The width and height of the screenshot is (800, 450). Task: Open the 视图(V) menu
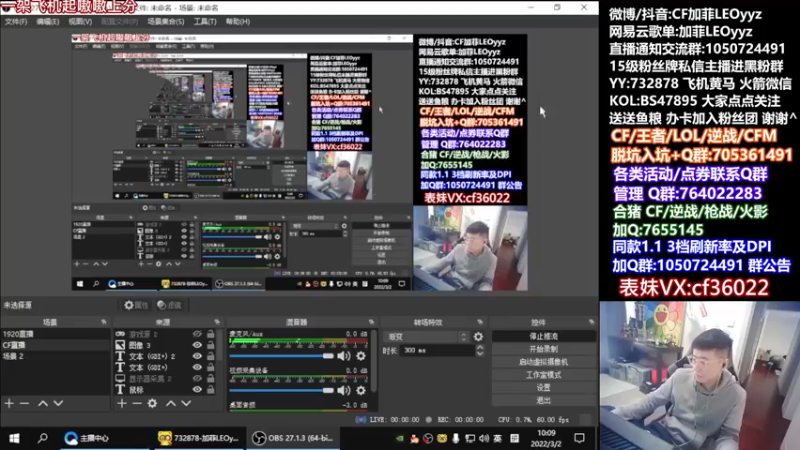point(80,22)
